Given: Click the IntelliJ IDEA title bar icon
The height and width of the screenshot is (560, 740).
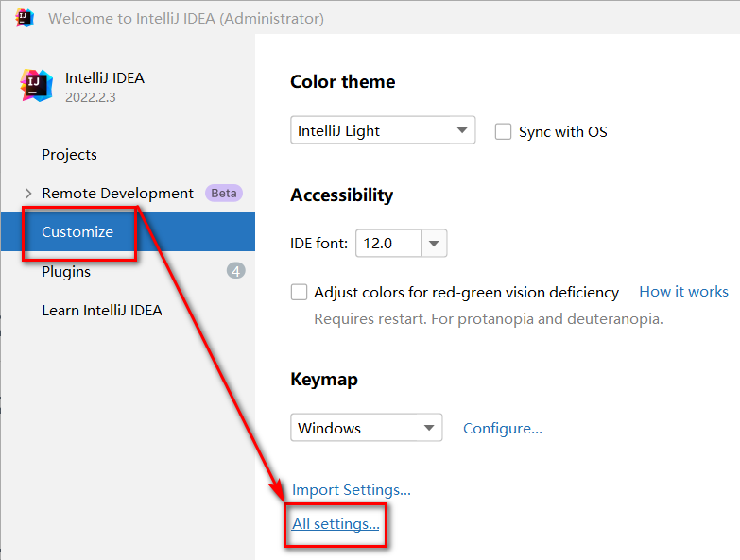Looking at the screenshot, I should [25, 18].
